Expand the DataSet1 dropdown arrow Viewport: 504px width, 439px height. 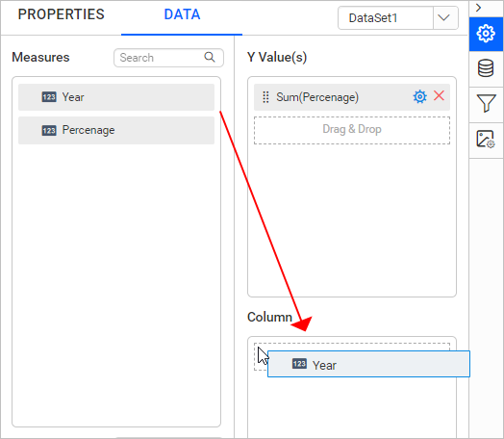click(444, 18)
